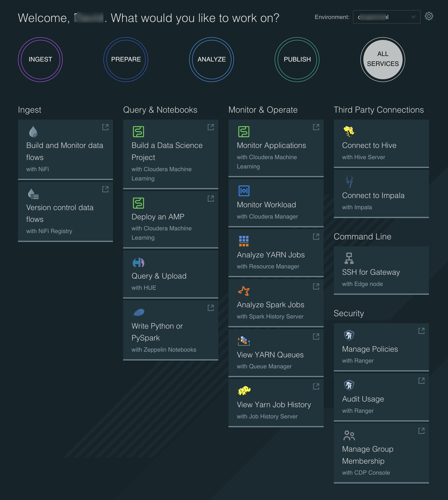
Task: Click the Queue Manager icon
Action: pos(244,341)
